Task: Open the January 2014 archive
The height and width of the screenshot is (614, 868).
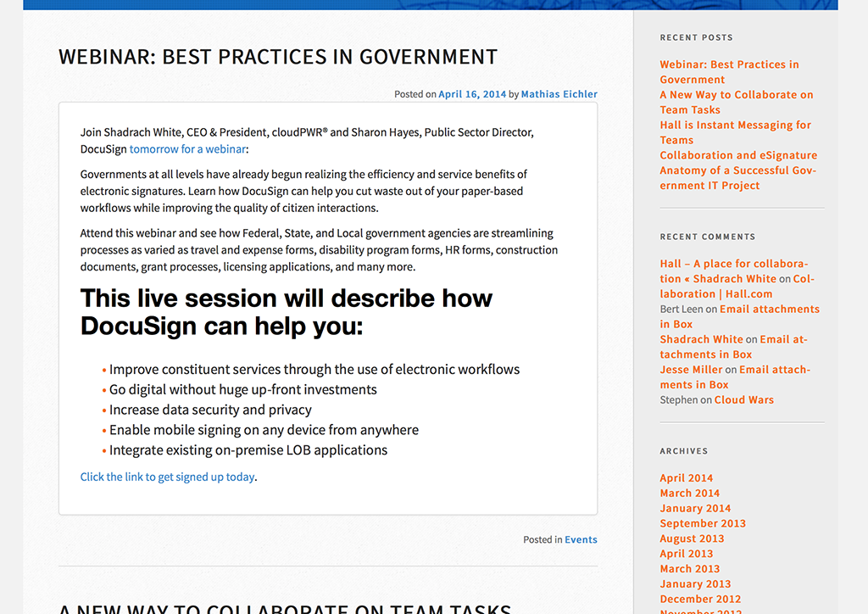Action: pos(695,508)
